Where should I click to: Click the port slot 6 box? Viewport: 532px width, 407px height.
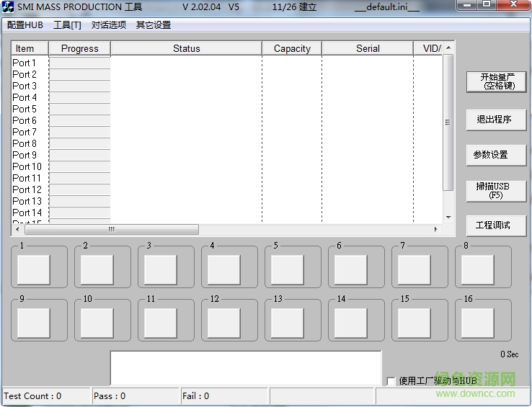pos(351,270)
